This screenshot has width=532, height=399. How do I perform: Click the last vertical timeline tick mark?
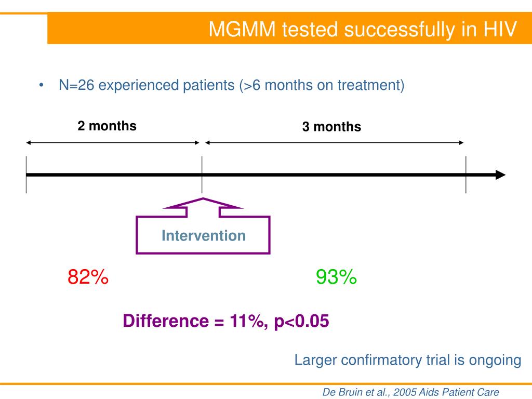pyautogui.click(x=466, y=175)
